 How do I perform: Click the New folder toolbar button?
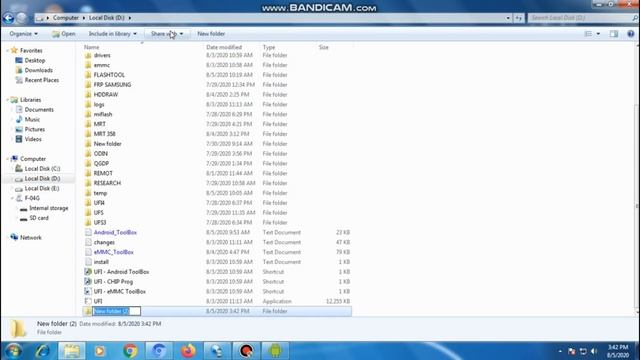pyautogui.click(x=211, y=34)
